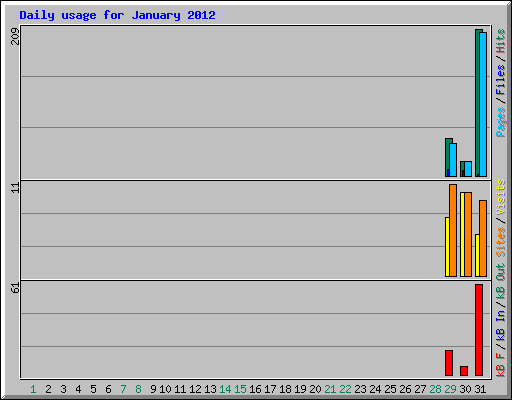
Task: Select the cyan Pages bar for day 31
Action: coord(483,104)
